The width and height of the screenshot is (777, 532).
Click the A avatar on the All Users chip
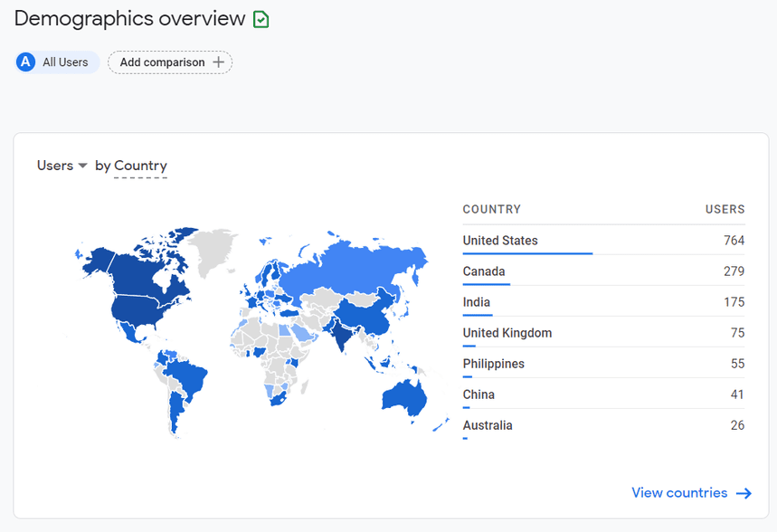tap(24, 62)
